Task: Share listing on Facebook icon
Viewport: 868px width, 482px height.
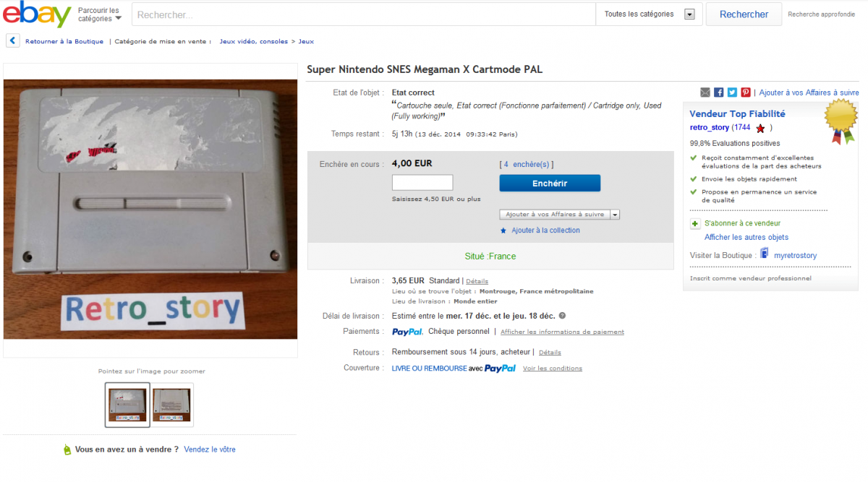Action: pyautogui.click(x=719, y=92)
